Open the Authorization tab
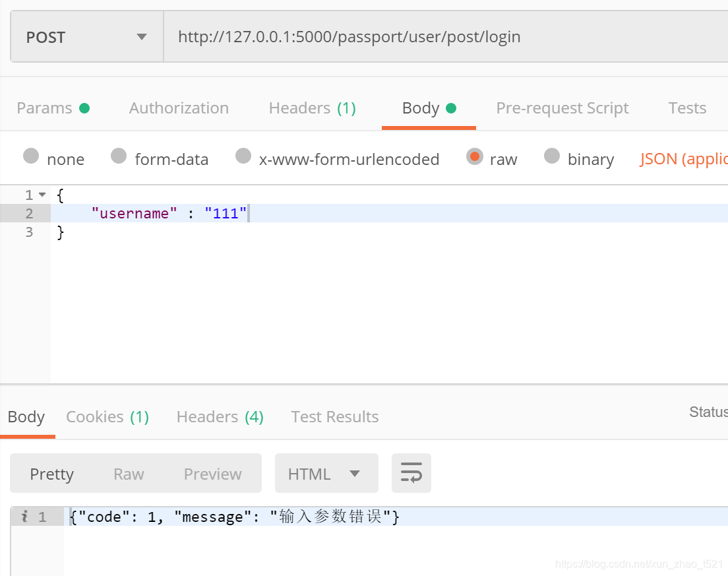The image size is (728, 576). pyautogui.click(x=179, y=108)
